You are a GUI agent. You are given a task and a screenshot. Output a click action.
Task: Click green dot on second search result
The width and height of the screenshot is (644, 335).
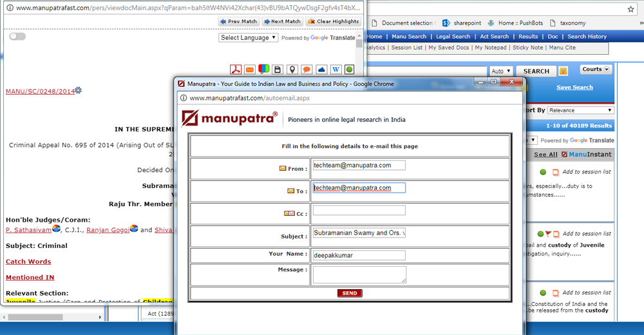point(540,234)
